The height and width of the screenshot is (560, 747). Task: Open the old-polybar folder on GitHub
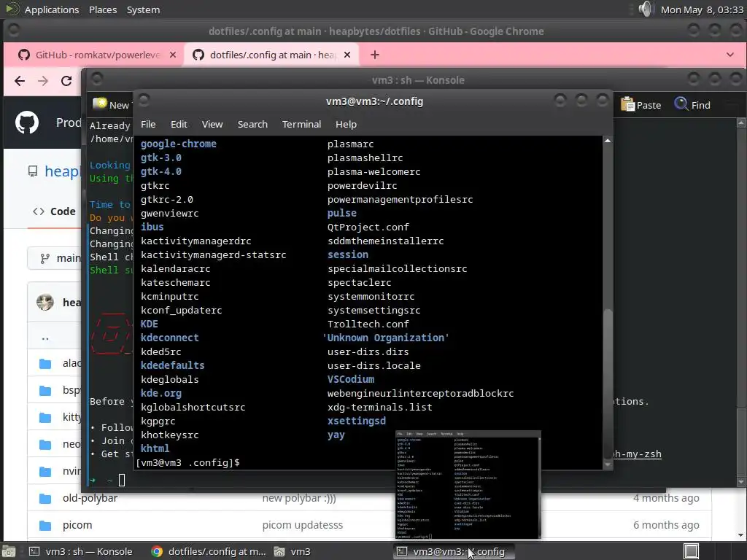tap(90, 498)
